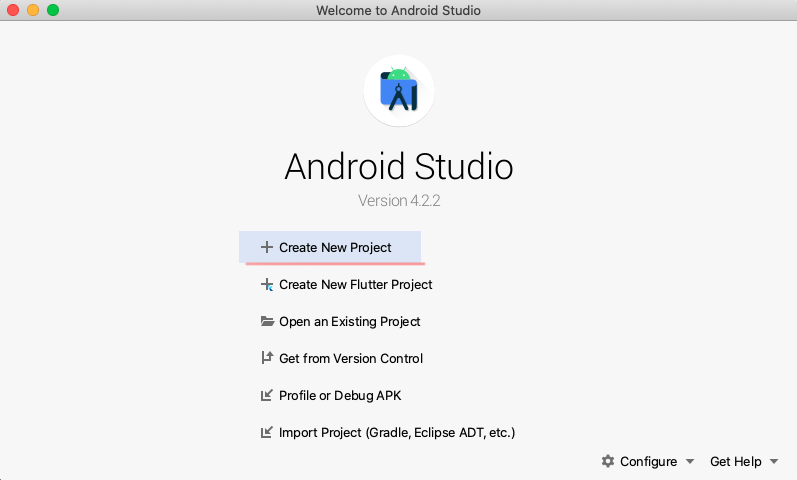Click the window title Welcome to Android Studio
The width and height of the screenshot is (797, 480).
click(398, 10)
